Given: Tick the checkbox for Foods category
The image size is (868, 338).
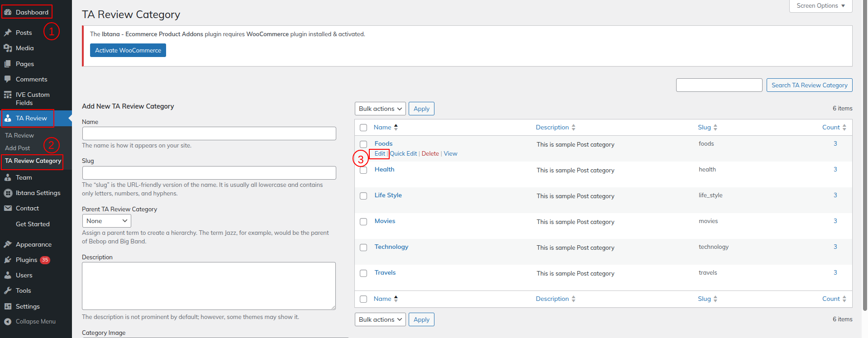Looking at the screenshot, I should 363,144.
